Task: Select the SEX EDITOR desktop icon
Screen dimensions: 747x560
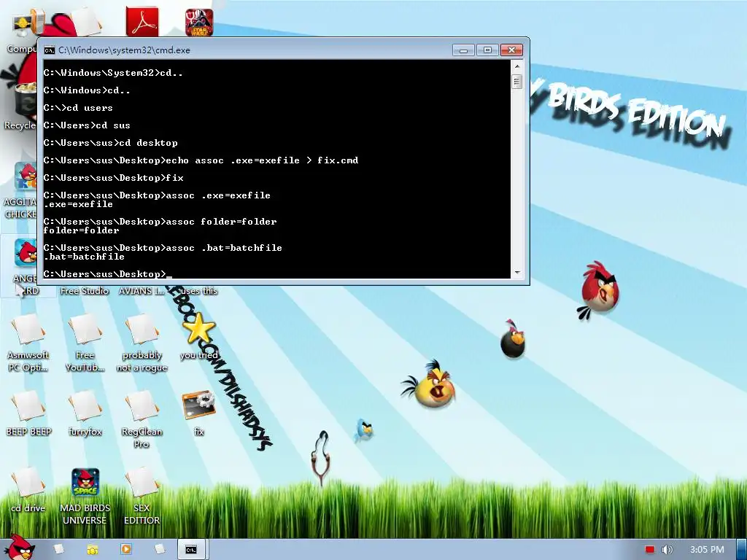Action: (x=142, y=496)
